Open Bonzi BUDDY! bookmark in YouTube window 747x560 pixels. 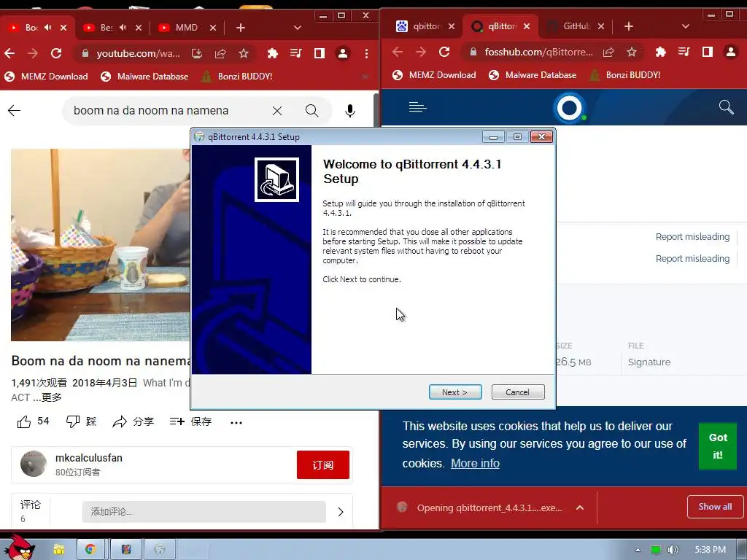[237, 76]
